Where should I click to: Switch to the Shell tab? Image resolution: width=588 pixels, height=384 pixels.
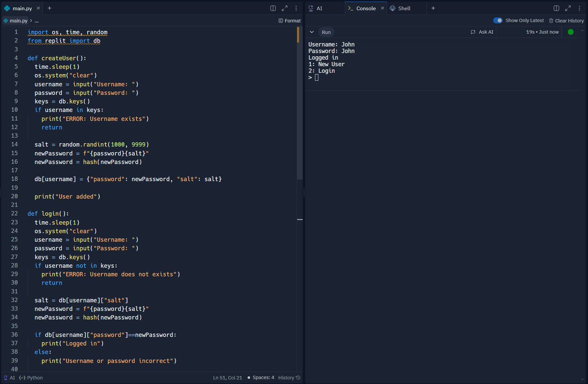(400, 8)
